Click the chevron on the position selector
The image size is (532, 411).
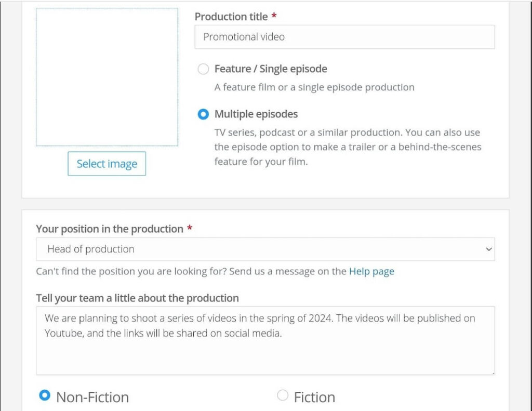489,249
